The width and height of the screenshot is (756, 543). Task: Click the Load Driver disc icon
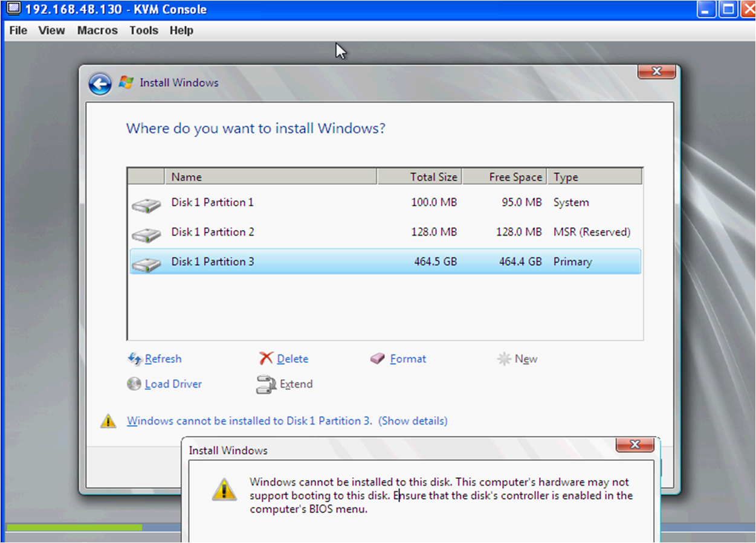click(134, 384)
